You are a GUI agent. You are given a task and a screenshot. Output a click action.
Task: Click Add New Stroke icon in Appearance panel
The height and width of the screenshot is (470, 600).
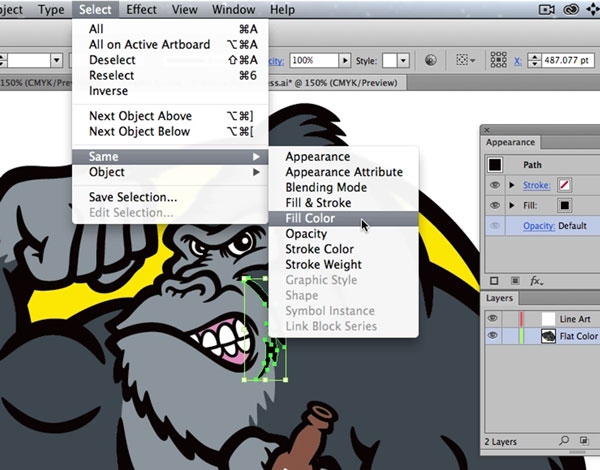click(x=494, y=281)
